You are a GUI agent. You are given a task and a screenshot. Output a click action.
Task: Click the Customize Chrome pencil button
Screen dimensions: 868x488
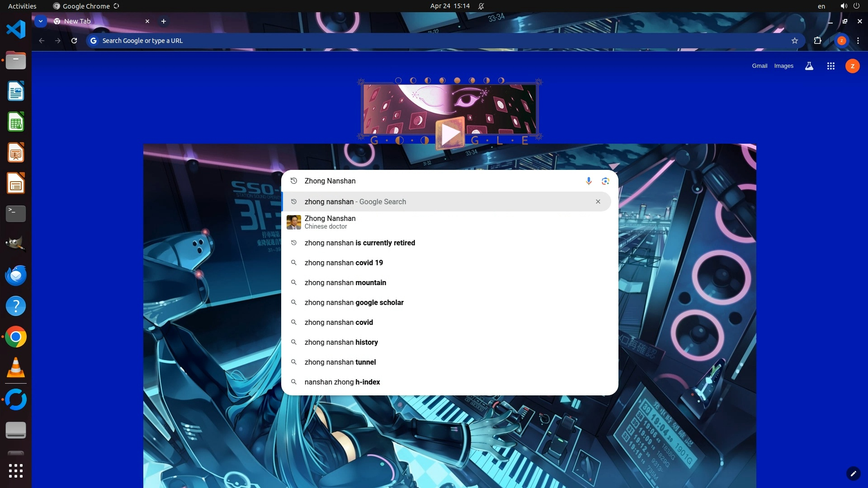(853, 474)
